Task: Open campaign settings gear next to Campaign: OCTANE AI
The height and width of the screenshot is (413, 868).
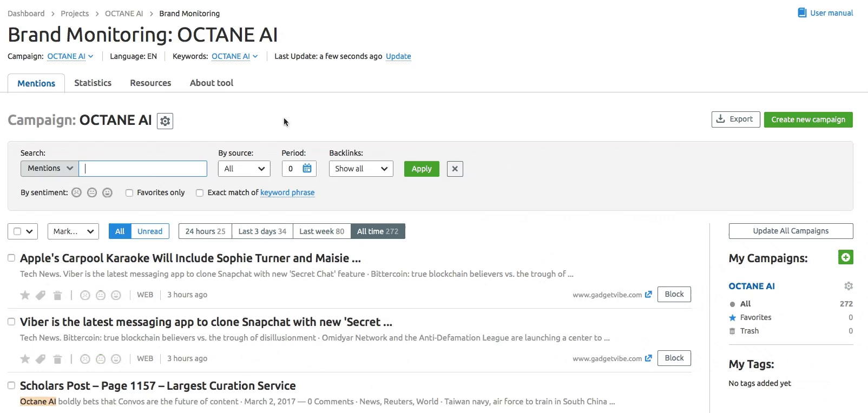Action: 165,121
